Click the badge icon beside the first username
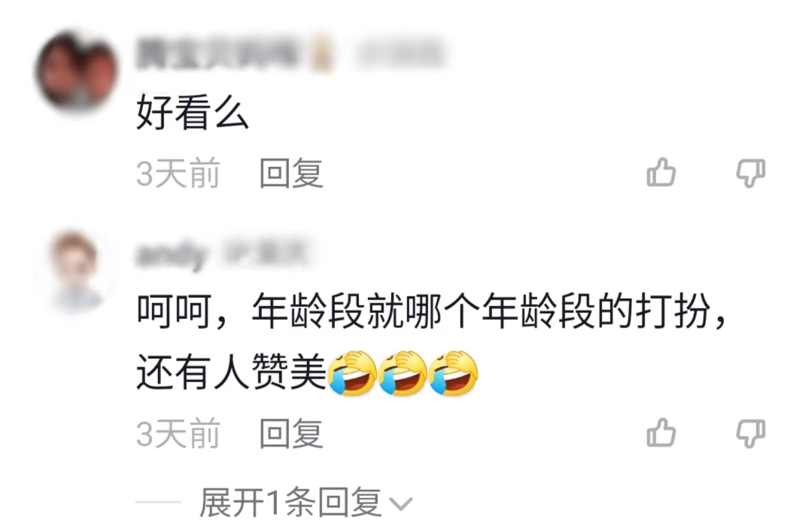 (x=321, y=55)
